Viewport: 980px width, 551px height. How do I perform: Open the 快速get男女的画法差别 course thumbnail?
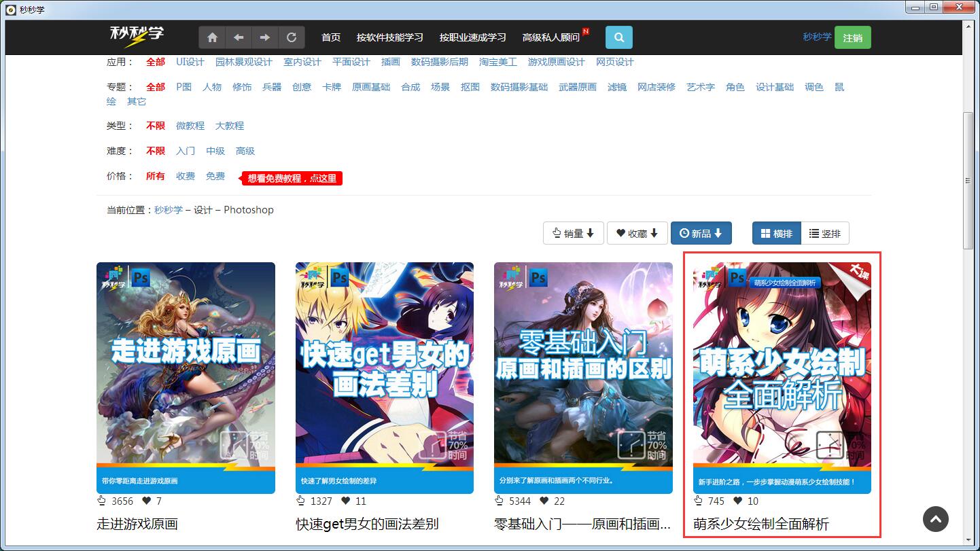coord(385,378)
